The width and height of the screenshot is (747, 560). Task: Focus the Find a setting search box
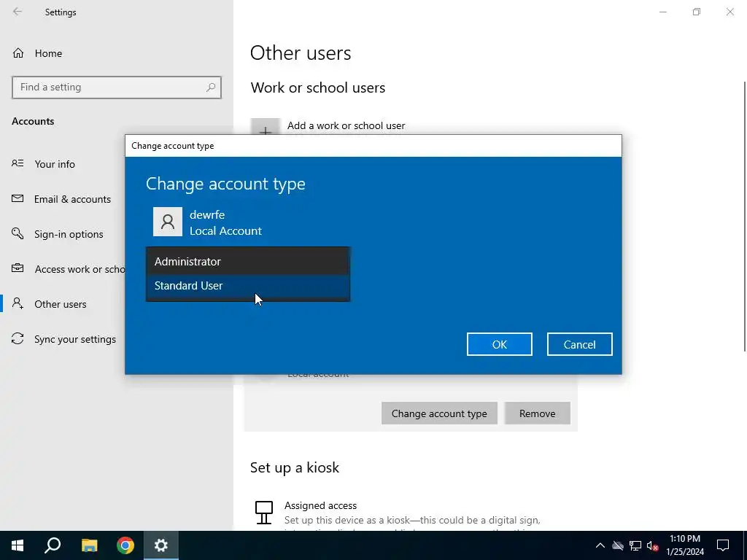pyautogui.click(x=117, y=87)
